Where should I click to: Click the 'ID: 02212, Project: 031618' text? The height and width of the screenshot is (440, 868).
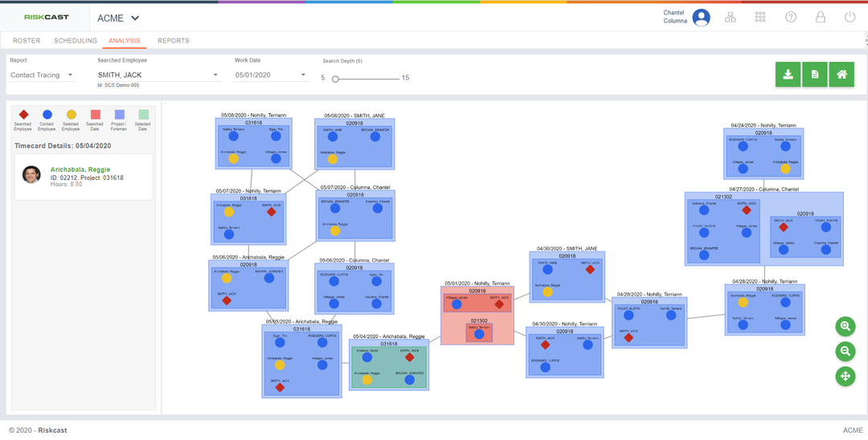(87, 177)
